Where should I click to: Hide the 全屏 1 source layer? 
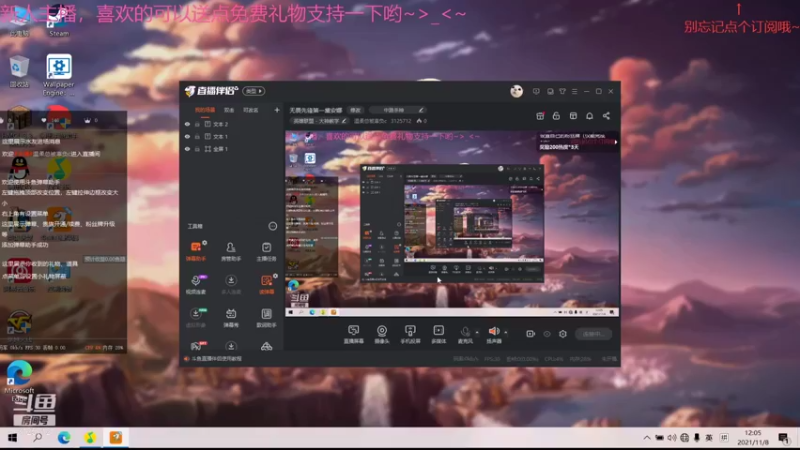coord(187,149)
